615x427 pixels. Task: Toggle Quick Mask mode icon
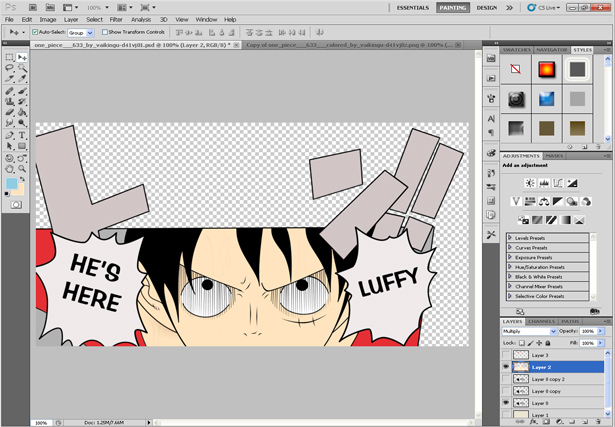pyautogui.click(x=16, y=205)
